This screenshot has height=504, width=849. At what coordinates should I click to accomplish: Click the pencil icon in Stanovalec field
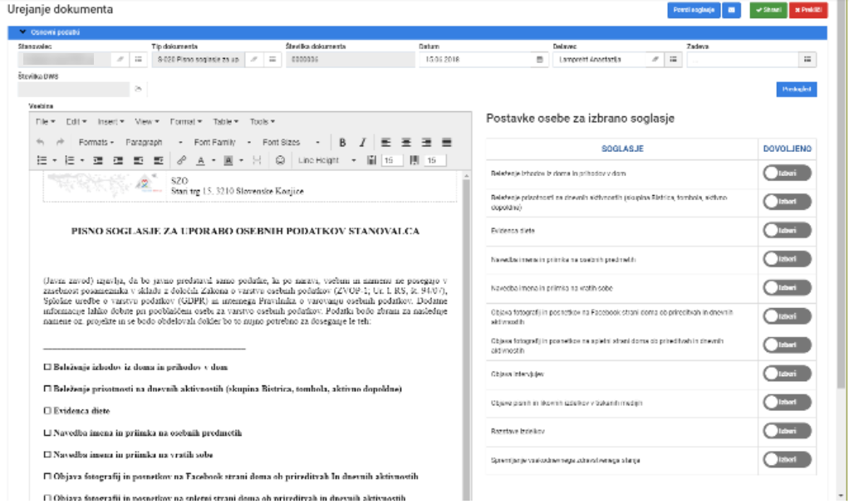click(120, 60)
